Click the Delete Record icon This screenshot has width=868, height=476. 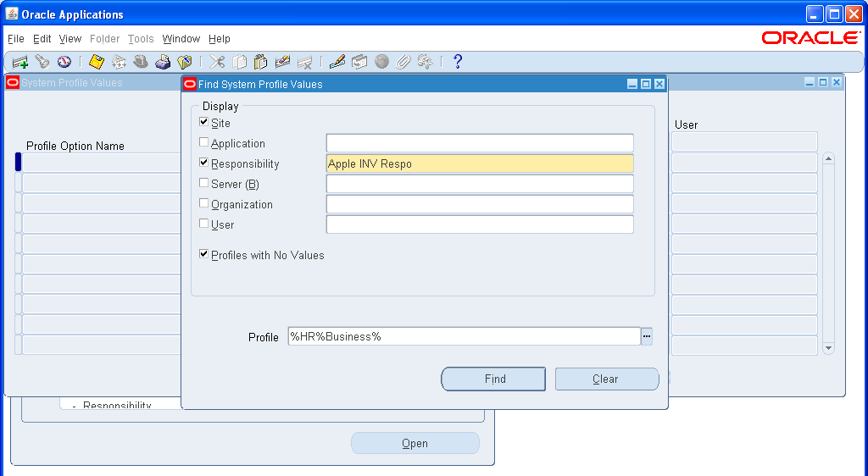point(304,62)
